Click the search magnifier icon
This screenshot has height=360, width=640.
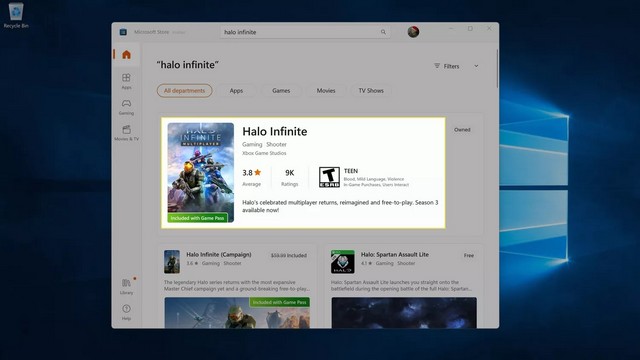click(383, 32)
